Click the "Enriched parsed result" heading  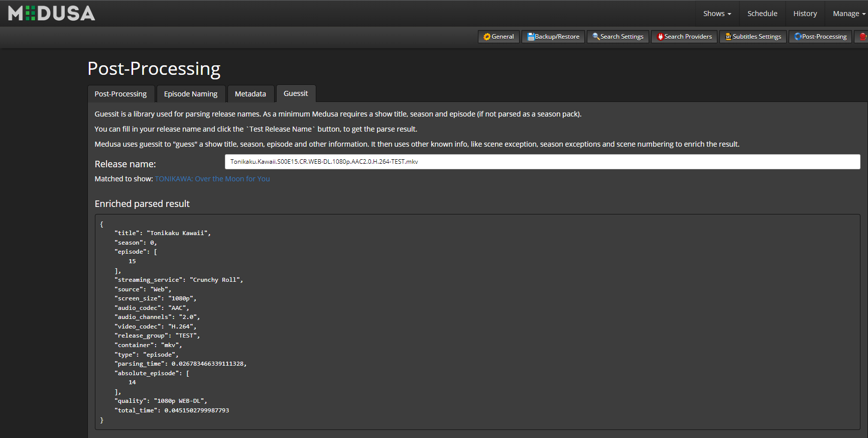point(142,204)
